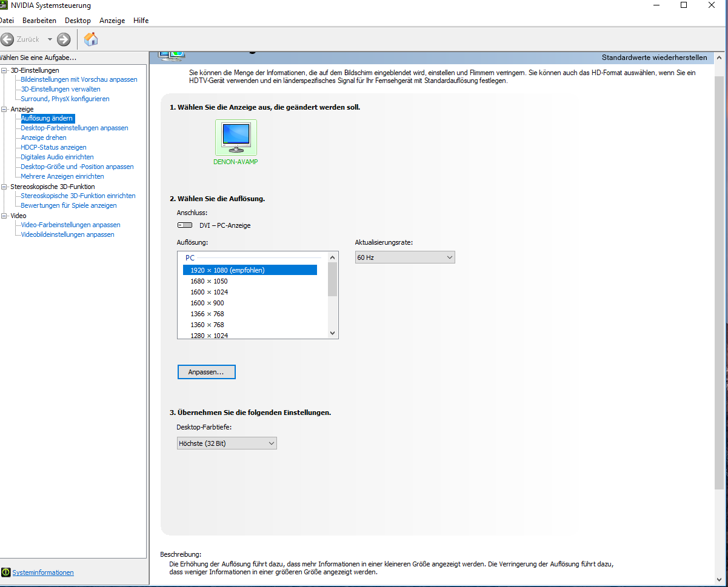Image resolution: width=728 pixels, height=587 pixels.
Task: Click the forward arrow icon
Action: point(64,39)
